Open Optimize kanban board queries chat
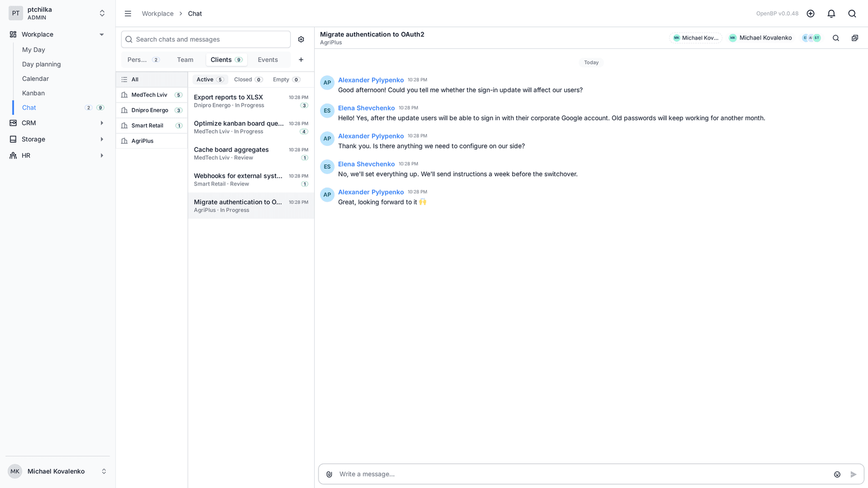This screenshot has width=868, height=488. [251, 127]
